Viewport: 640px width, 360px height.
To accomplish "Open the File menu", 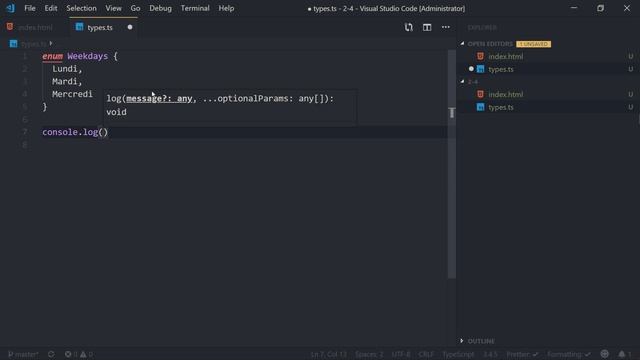I will point(30,8).
